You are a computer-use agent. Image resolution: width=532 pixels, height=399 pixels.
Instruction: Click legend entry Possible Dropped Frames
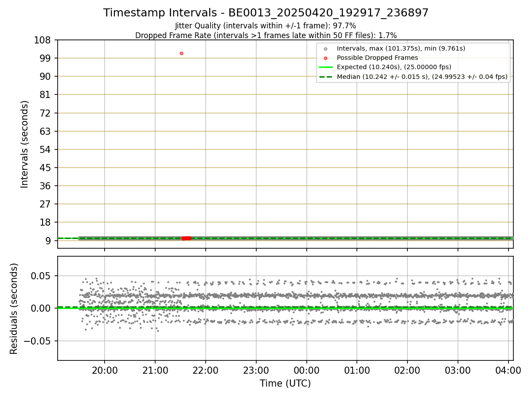coord(377,58)
